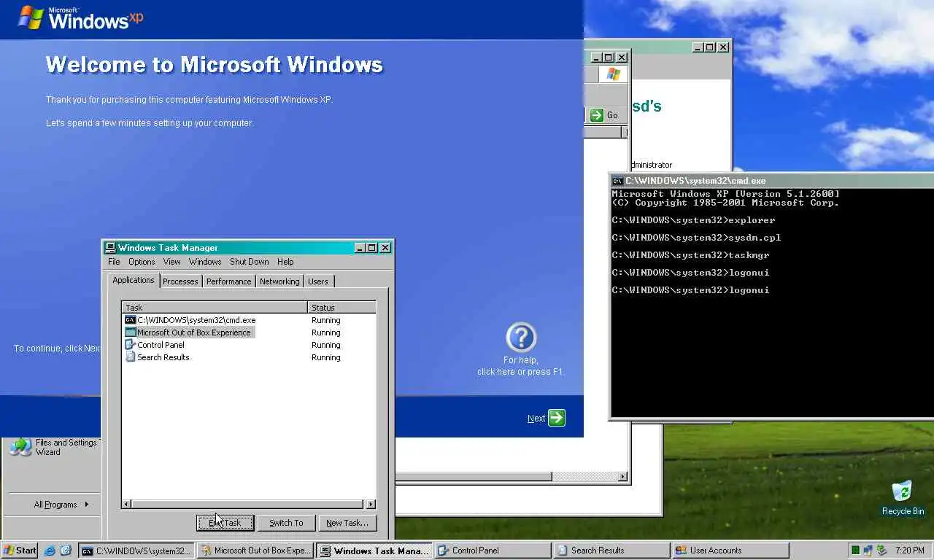Activate User Accounts taskbar button

click(x=730, y=551)
